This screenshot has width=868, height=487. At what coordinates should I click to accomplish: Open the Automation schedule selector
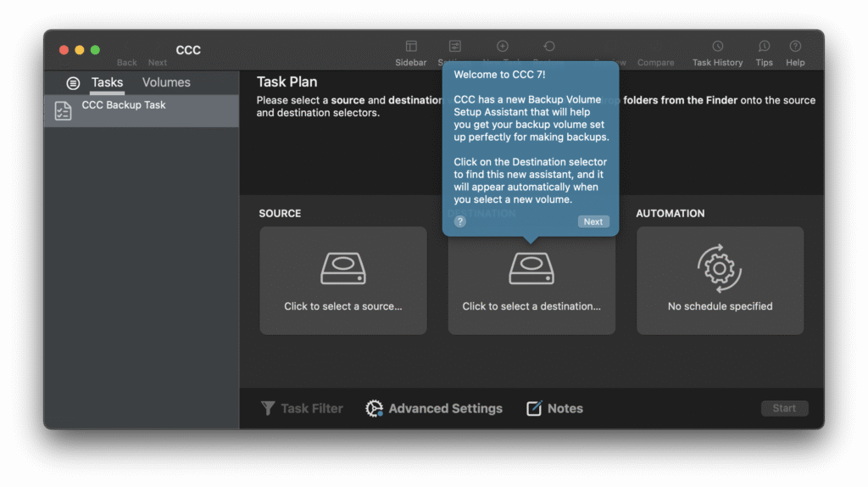[x=720, y=280]
